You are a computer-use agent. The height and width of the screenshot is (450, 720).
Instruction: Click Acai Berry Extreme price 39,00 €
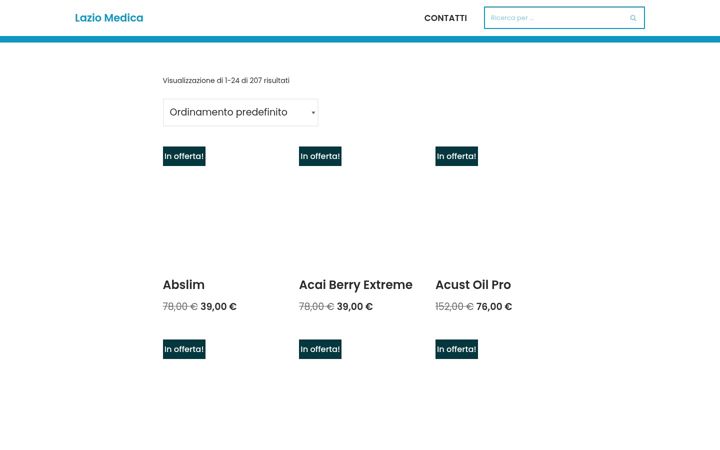point(355,306)
